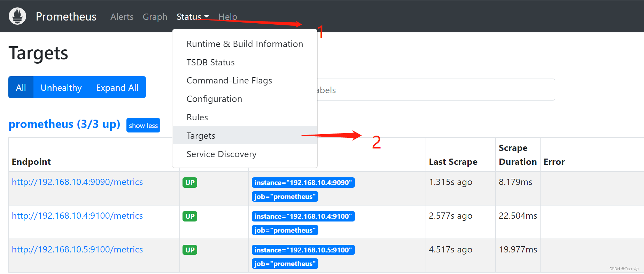This screenshot has width=644, height=274.
Task: Open http://192.168.10.4:9090/metrics endpoint link
Action: pyautogui.click(x=77, y=182)
